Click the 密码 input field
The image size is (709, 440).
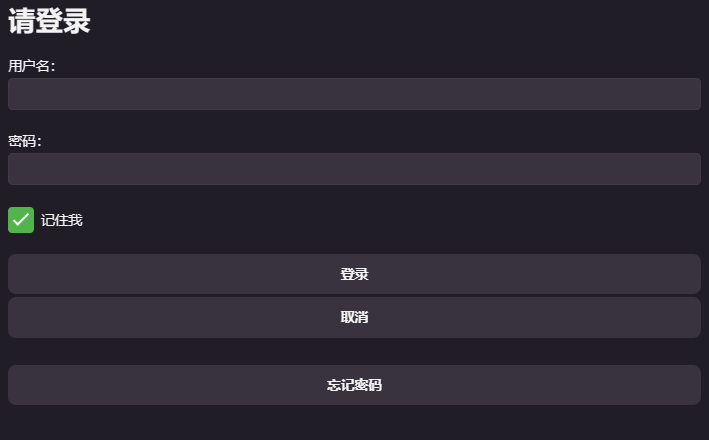[354, 169]
